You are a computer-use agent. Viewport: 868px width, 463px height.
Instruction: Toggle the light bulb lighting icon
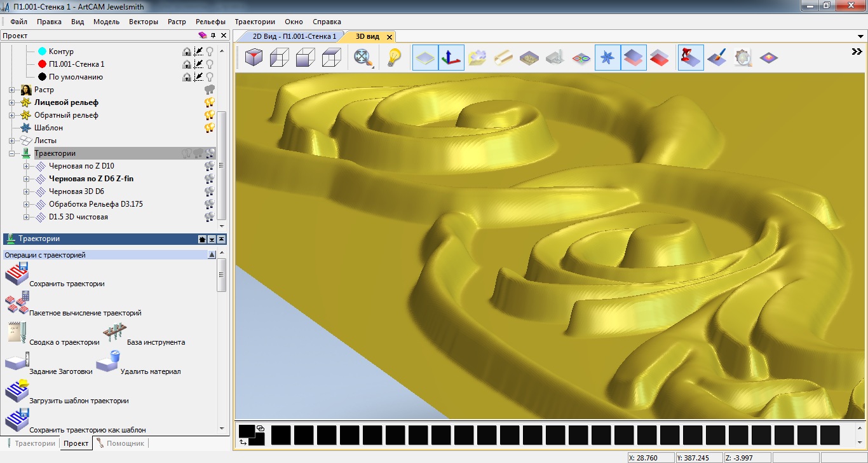[x=395, y=58]
